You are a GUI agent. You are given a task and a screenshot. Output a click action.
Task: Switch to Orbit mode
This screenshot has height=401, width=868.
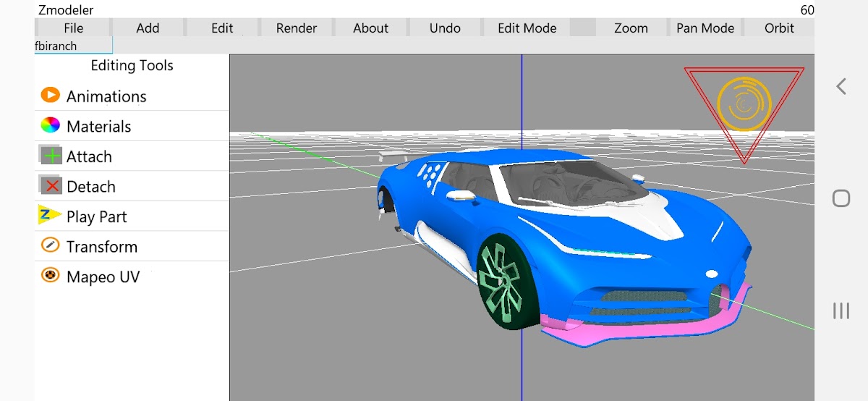(x=779, y=28)
